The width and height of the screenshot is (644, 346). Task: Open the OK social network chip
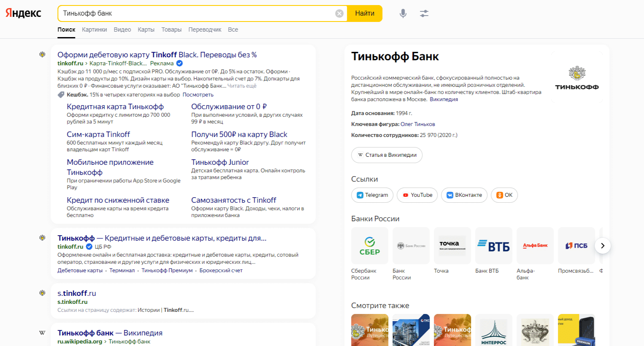click(504, 195)
